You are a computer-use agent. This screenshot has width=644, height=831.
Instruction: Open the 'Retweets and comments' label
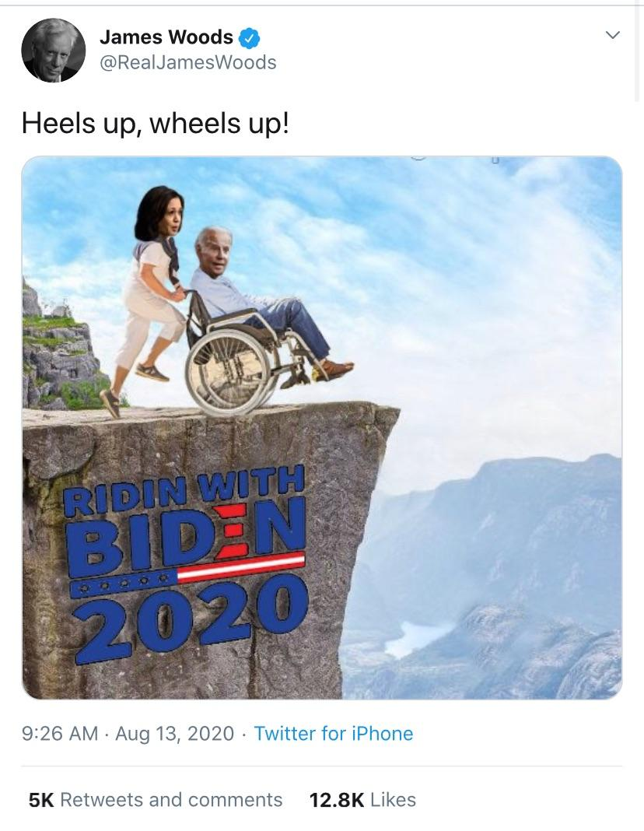coord(172,800)
